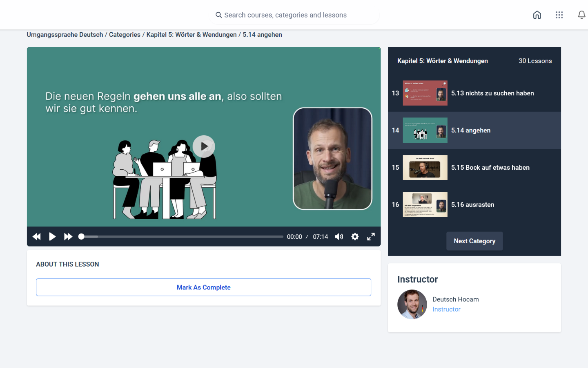Open the 5.16 ausrasten lesson thumbnail
This screenshot has height=368, width=588.
[425, 205]
